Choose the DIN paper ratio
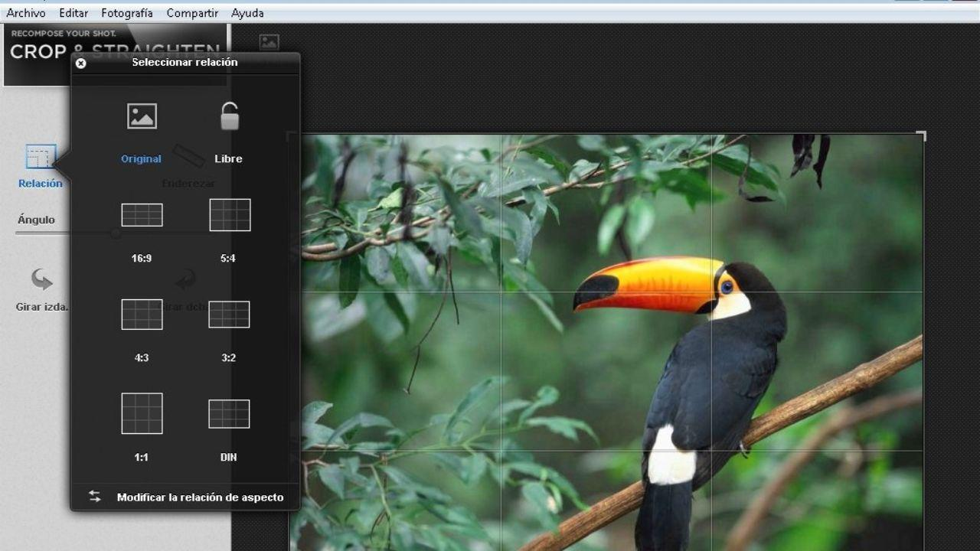This screenshot has height=551, width=980. [x=229, y=414]
